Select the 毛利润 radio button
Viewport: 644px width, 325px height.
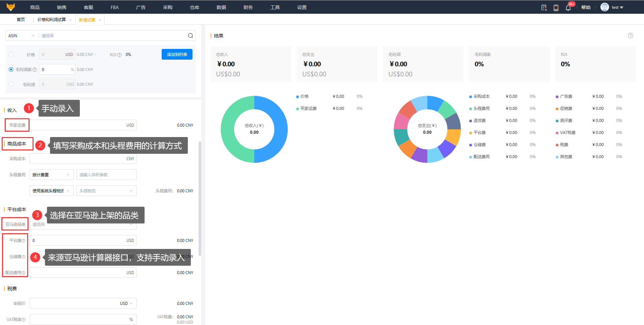point(11,84)
